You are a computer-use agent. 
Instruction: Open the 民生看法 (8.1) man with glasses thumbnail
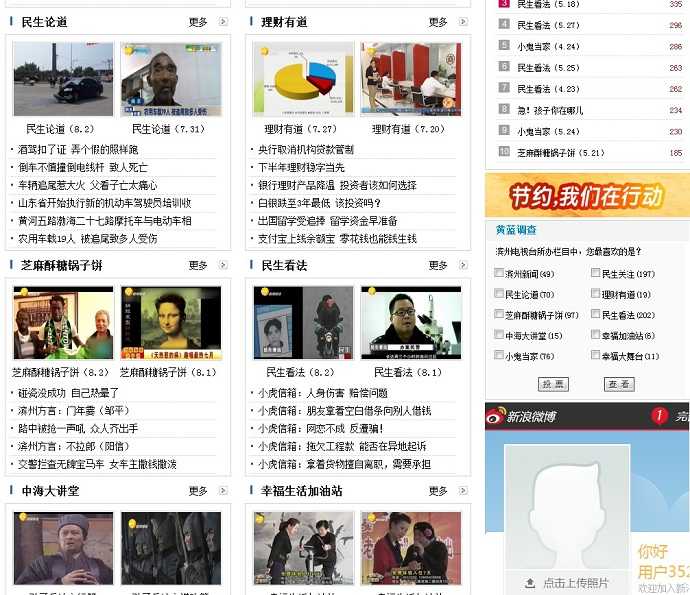[411, 323]
